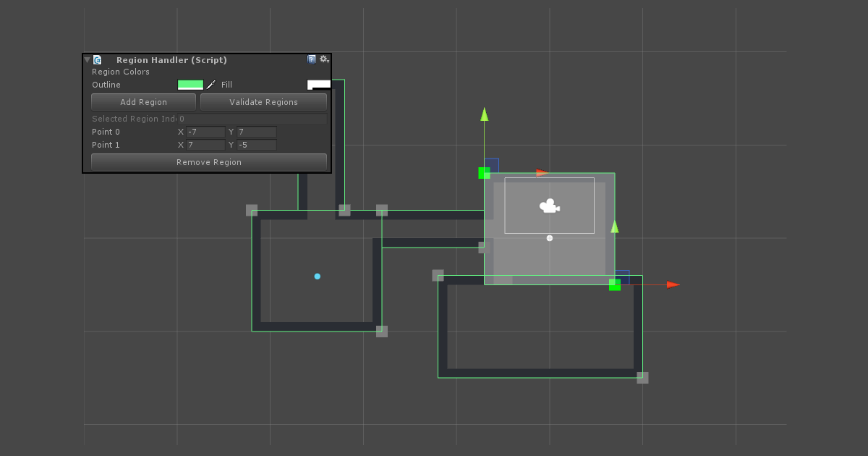Image resolution: width=868 pixels, height=456 pixels.
Task: Click the Point 0 X value field
Action: coord(205,132)
